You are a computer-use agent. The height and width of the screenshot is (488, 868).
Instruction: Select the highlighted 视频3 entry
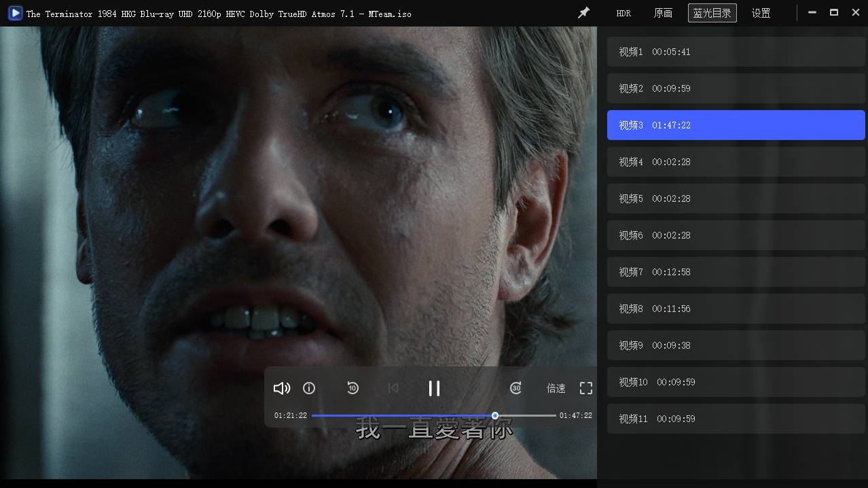point(736,125)
